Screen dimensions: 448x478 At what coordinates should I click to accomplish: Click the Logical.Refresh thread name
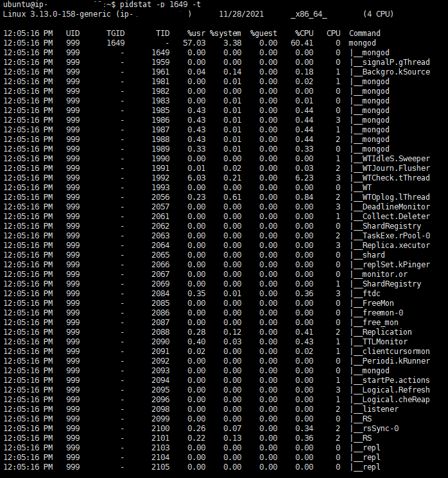point(396,390)
